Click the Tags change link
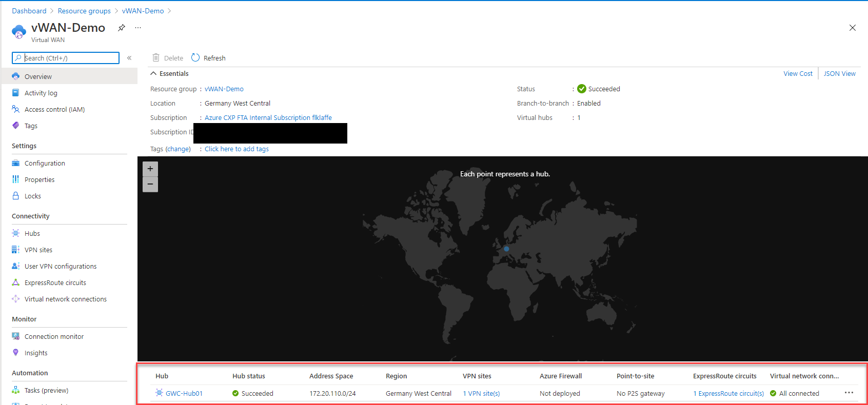Screen dimensions: 868x405 tap(178, 149)
